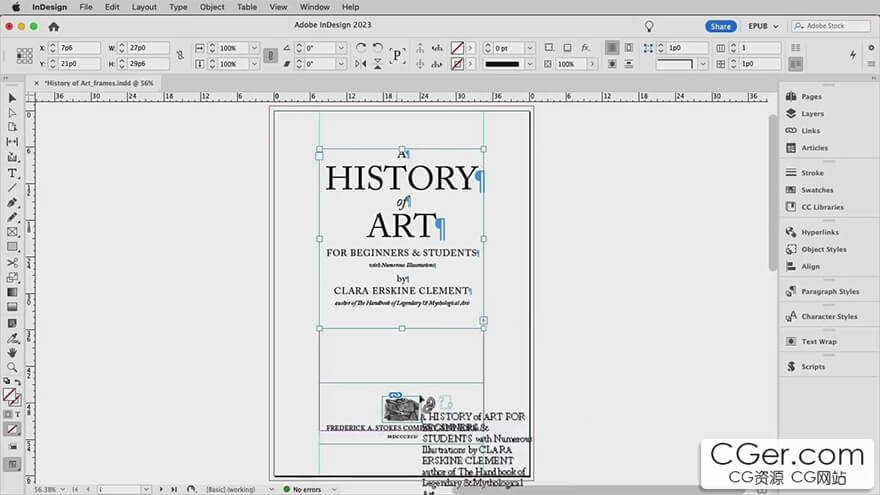
Task: Select the Pen tool
Action: click(x=12, y=203)
